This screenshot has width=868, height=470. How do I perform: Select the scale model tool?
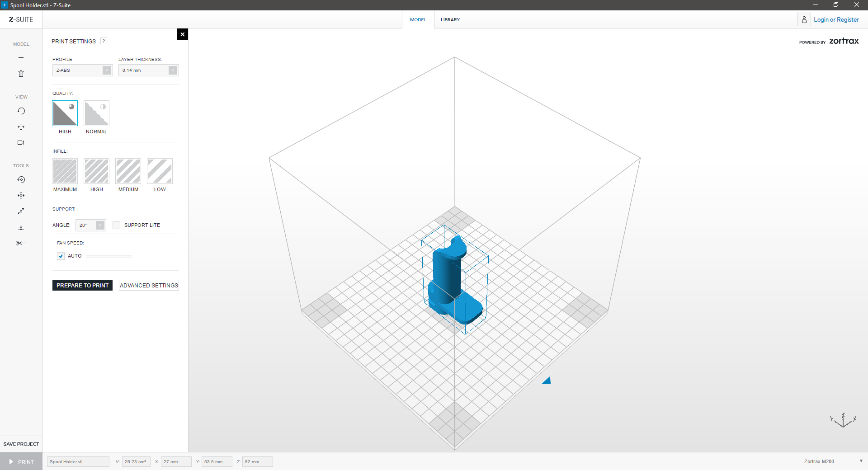click(21, 211)
